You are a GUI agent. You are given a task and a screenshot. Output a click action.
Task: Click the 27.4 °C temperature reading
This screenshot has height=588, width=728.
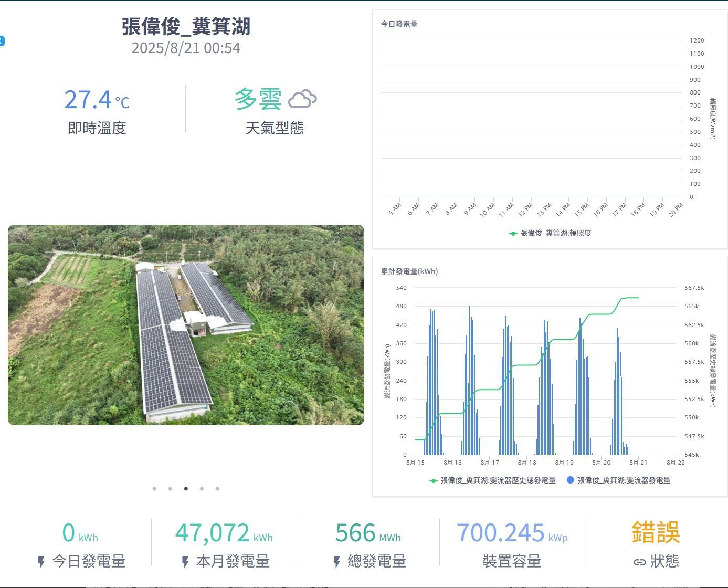97,99
